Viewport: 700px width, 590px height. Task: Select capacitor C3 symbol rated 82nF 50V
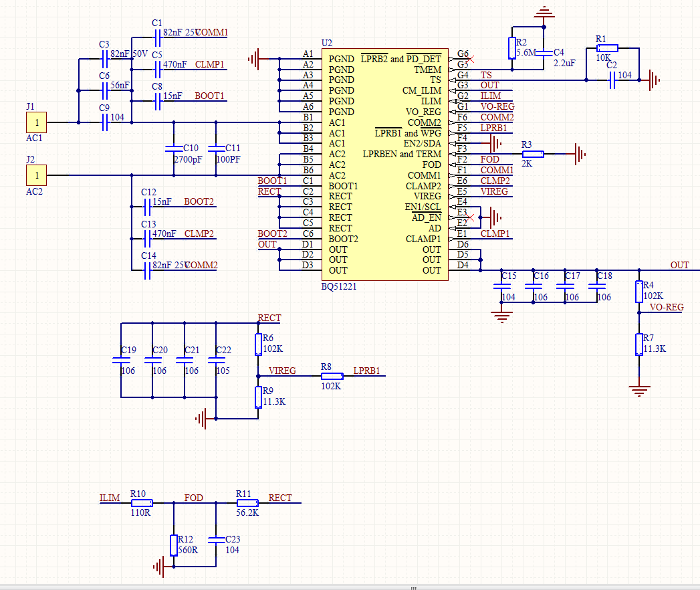click(104, 59)
